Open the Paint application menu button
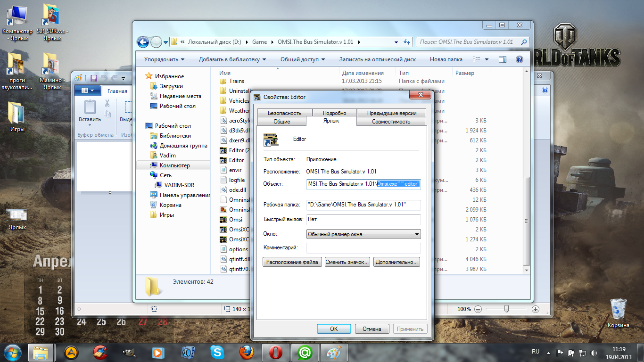This screenshot has height=362, width=644. pyautogui.click(x=88, y=90)
